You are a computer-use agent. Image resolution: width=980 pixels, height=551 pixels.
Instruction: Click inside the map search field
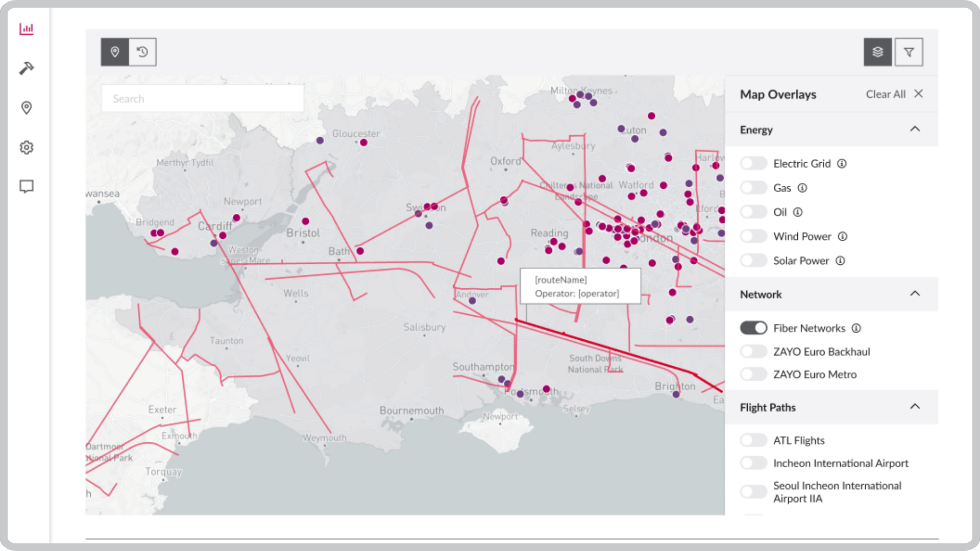pos(203,98)
